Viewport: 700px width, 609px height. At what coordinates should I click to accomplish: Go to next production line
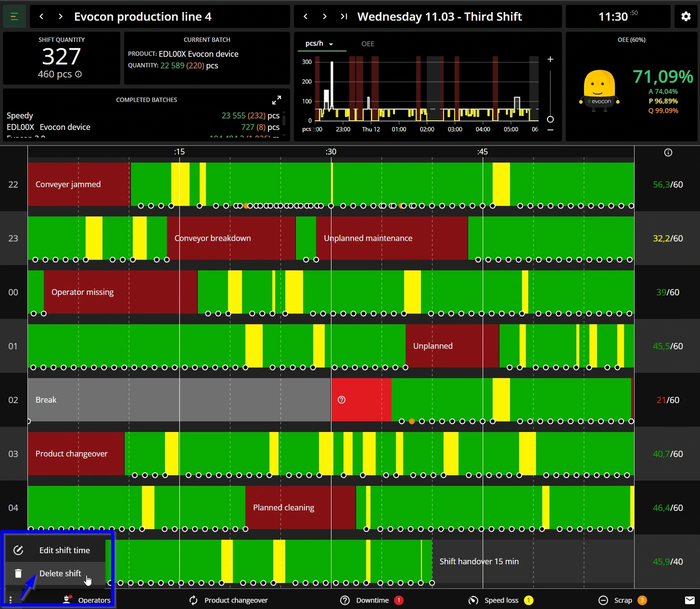[60, 16]
